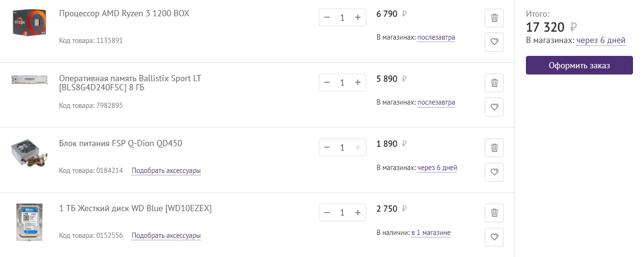The width and height of the screenshot is (644, 257).
Task: Delete FSP Q-Dion QD450 power supply
Action: pos(494,148)
